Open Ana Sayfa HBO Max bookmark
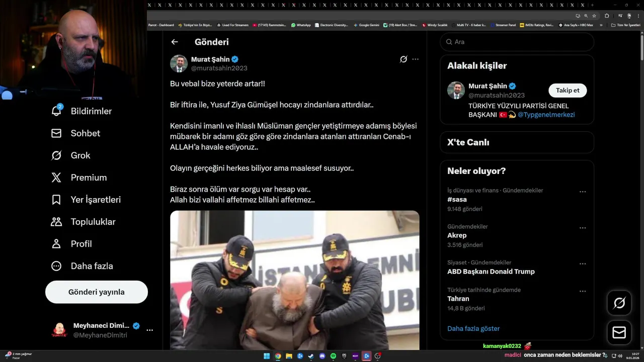644x362 pixels. pyautogui.click(x=576, y=25)
